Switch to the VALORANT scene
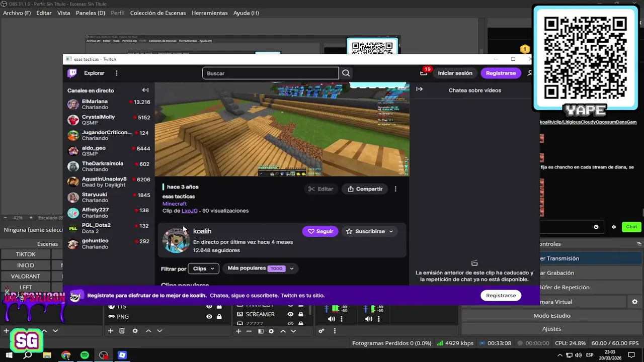Screen dimensions: 644x362 25,276
